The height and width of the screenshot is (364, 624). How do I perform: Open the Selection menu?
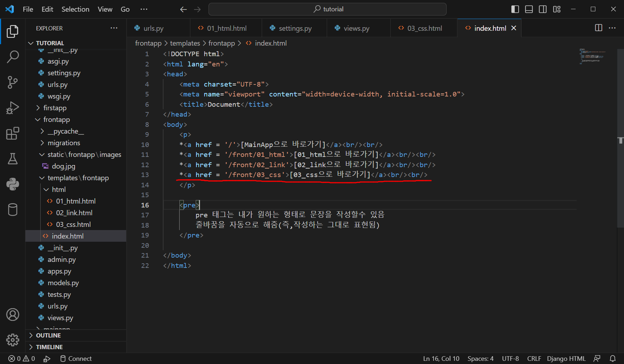click(75, 9)
